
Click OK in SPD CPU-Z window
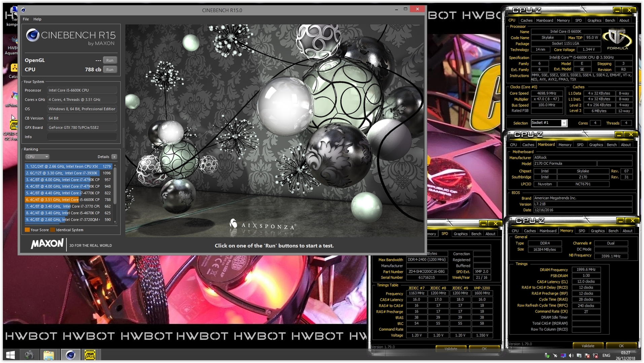[484, 349]
